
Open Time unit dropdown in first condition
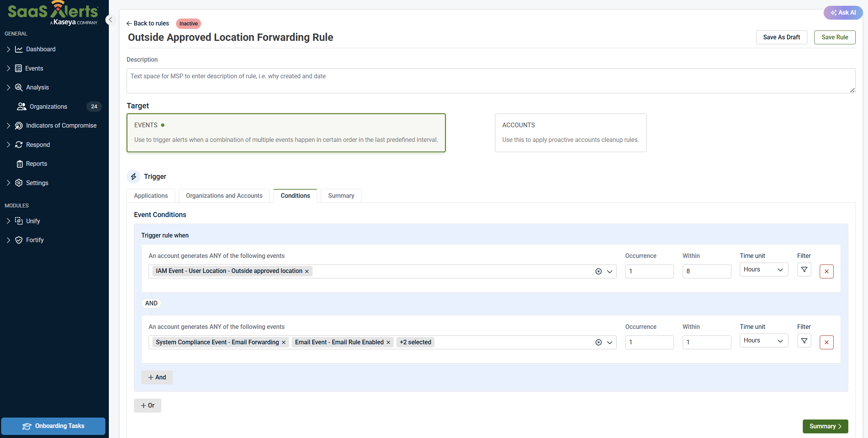[763, 270]
